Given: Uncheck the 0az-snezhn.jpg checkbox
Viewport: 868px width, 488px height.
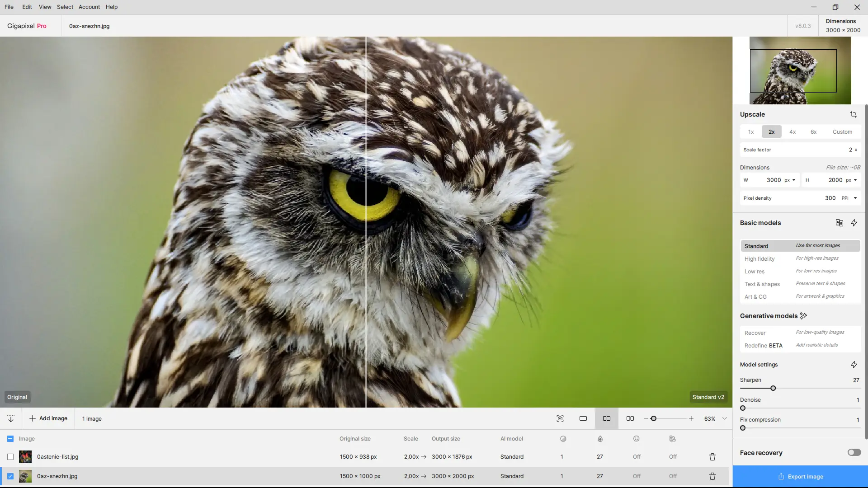Looking at the screenshot, I should pyautogui.click(x=10, y=476).
